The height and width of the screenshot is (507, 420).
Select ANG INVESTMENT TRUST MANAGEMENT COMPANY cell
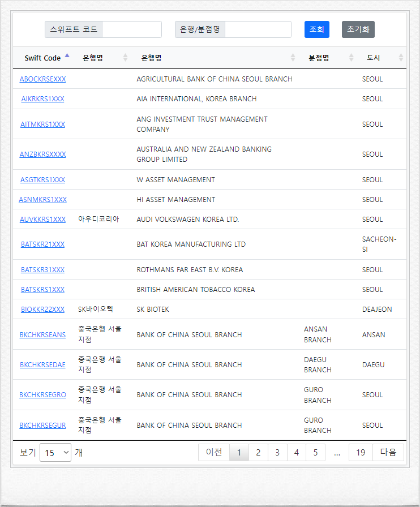tap(202, 124)
